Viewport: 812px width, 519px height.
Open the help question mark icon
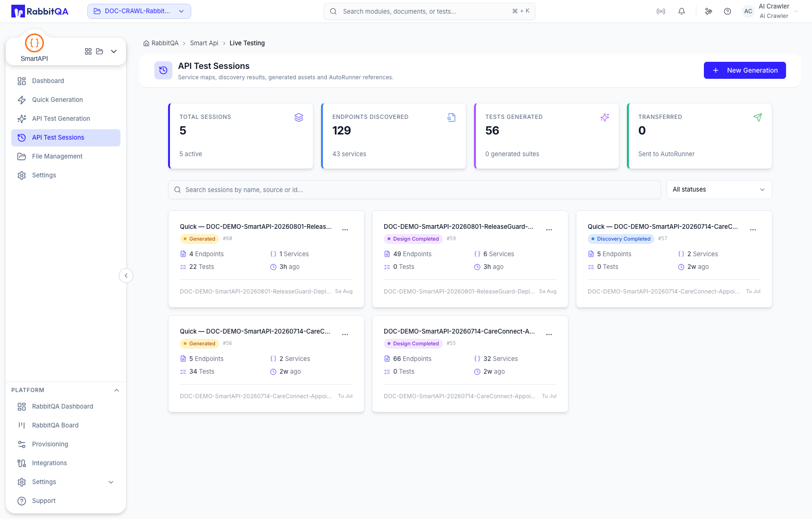[727, 11]
